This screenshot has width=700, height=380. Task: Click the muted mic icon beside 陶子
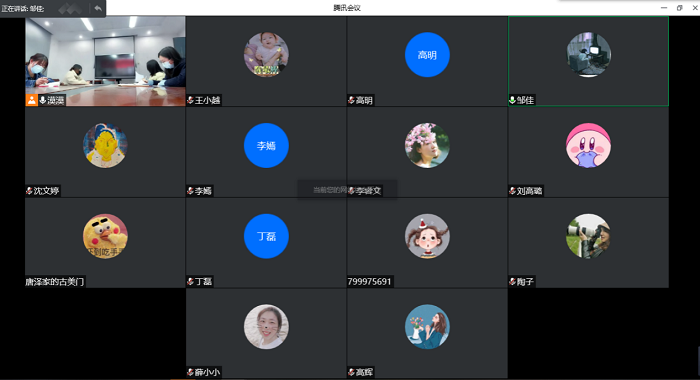(512, 281)
